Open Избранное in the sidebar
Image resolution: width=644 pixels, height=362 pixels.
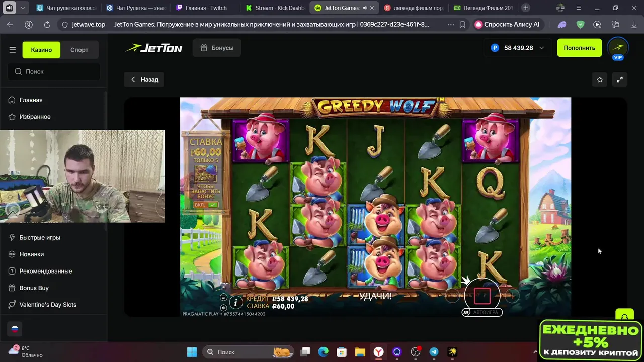[x=34, y=117]
